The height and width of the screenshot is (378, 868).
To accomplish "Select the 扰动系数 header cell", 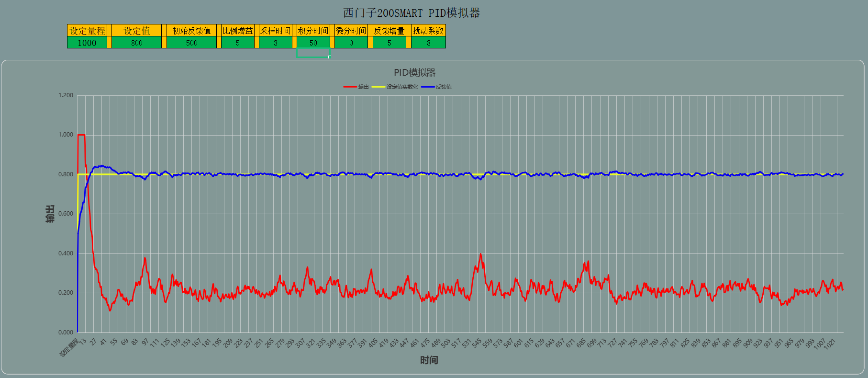I will 428,31.
